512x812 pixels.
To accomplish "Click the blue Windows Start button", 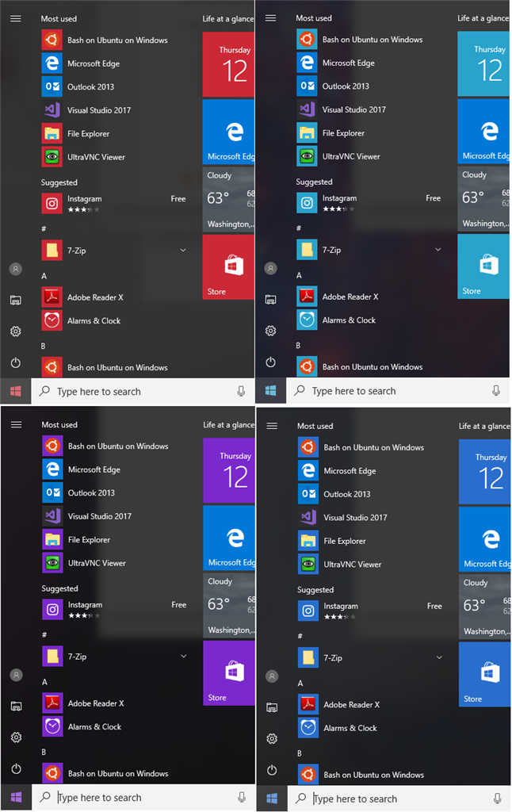I will (272, 799).
